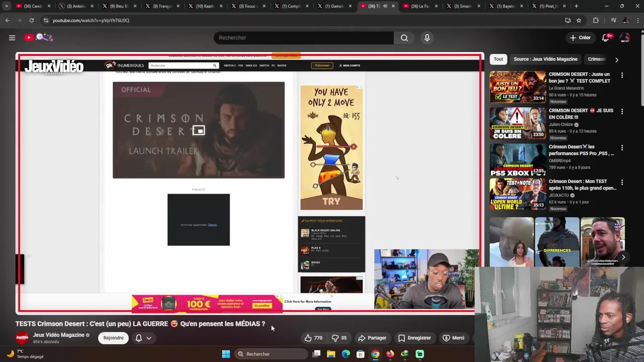This screenshot has width=644, height=362.
Task: Like the video (770)
Action: (313, 338)
